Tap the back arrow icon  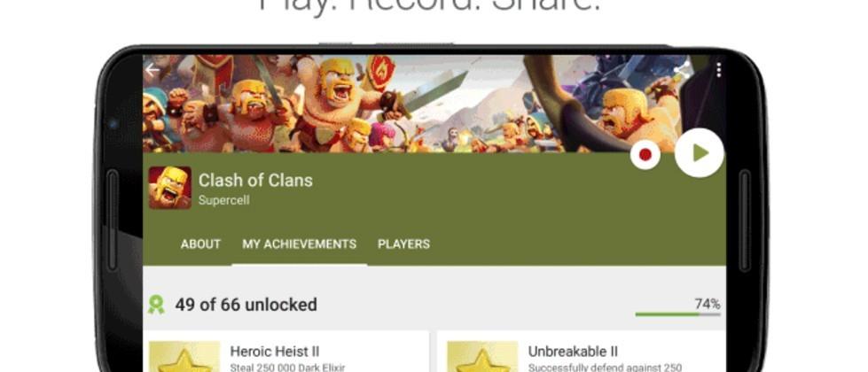click(152, 70)
